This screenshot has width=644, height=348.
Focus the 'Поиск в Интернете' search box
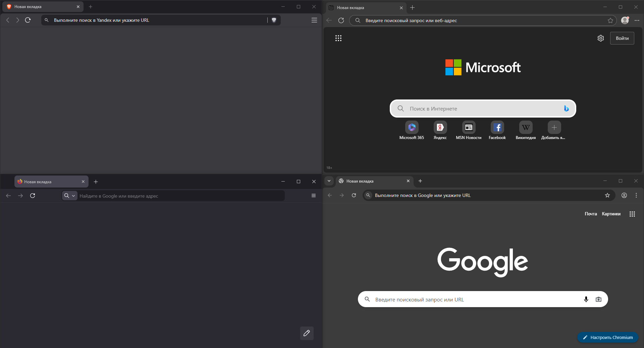tap(483, 109)
